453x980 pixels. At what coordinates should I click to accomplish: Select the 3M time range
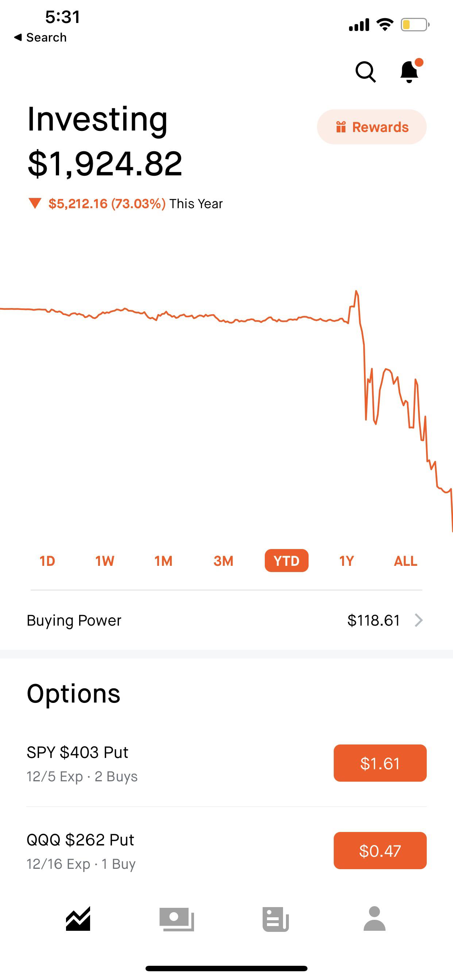point(224,561)
